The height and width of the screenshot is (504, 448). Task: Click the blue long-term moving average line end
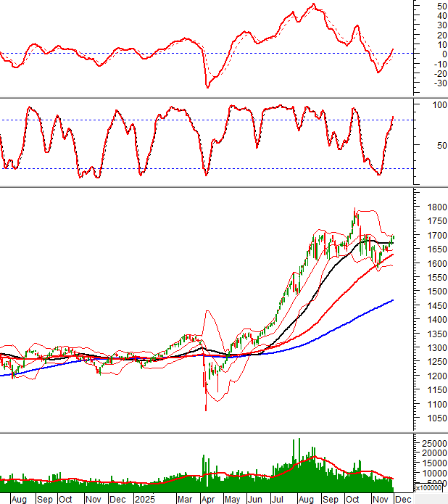pyautogui.click(x=392, y=300)
